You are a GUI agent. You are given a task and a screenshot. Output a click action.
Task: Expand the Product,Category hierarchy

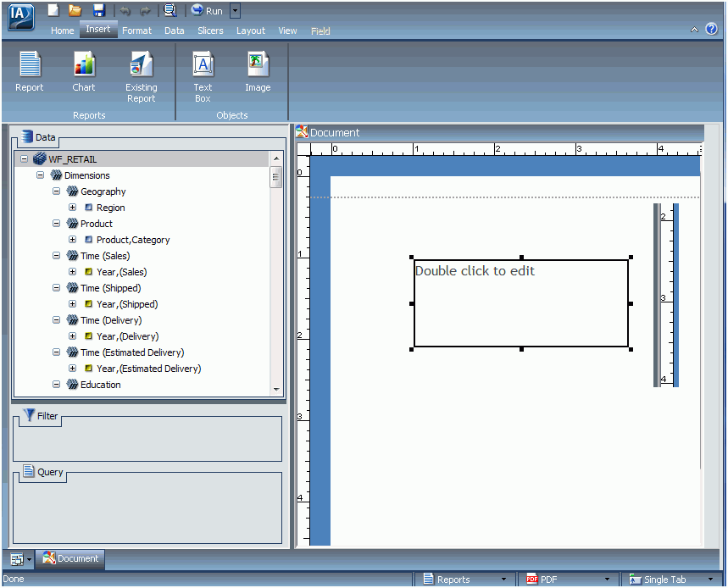(72, 240)
